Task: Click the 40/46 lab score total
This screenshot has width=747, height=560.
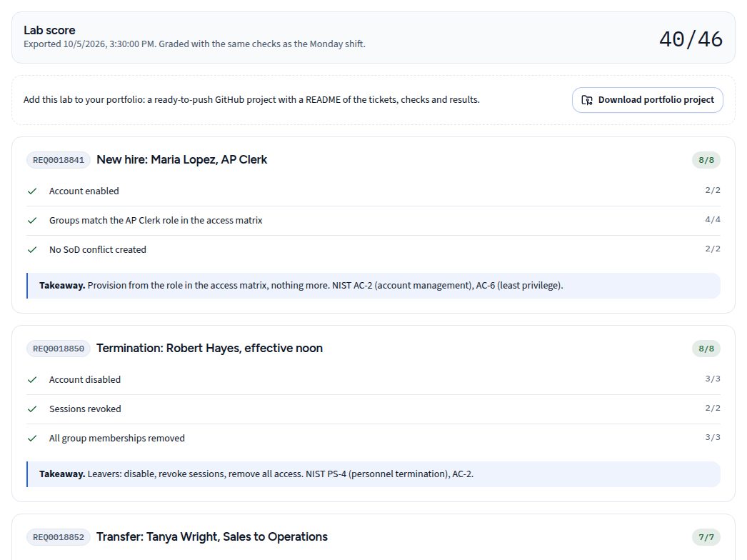Action: click(x=691, y=39)
